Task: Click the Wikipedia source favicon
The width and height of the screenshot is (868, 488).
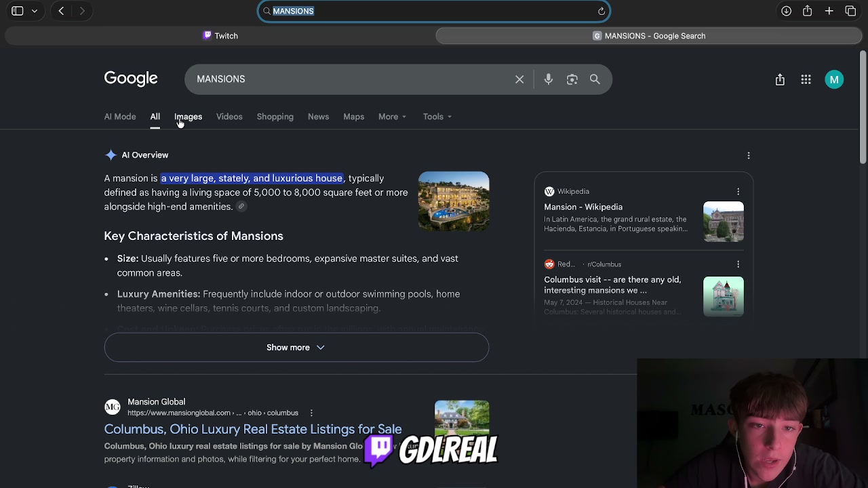Action: click(549, 192)
